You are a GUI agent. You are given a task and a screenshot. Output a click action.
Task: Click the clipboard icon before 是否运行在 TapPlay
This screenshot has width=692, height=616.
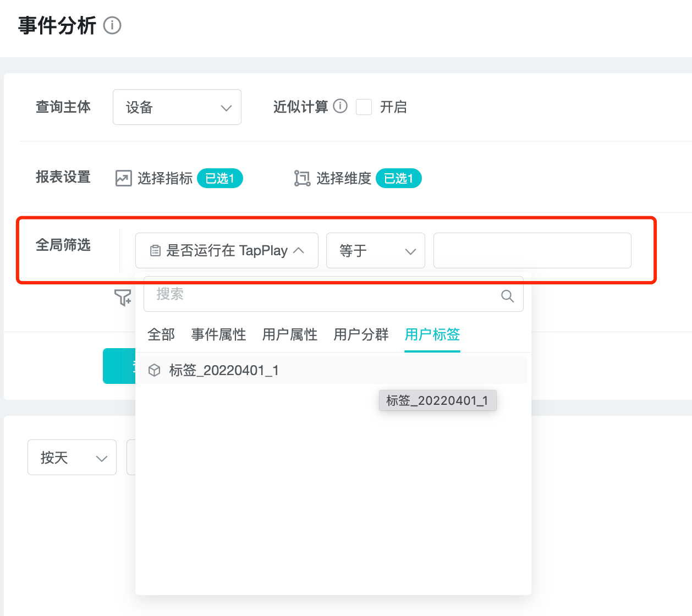tap(156, 250)
